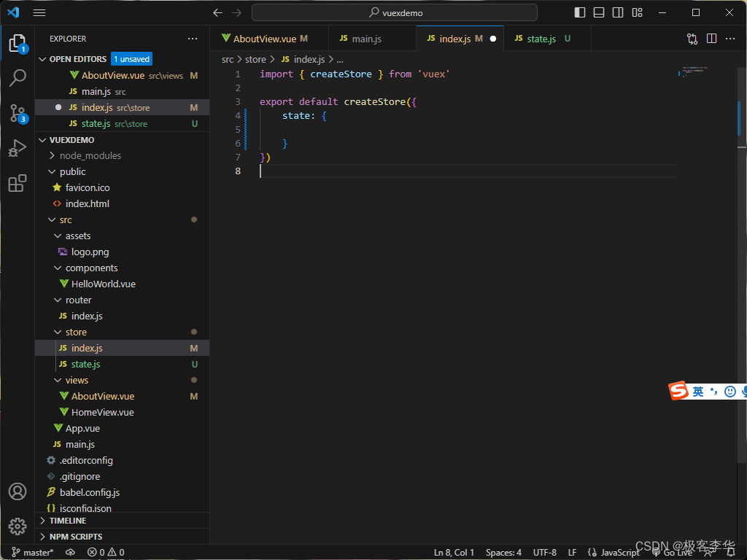This screenshot has height=560, width=747.
Task: Open the Manage gear settings
Action: (x=18, y=526)
